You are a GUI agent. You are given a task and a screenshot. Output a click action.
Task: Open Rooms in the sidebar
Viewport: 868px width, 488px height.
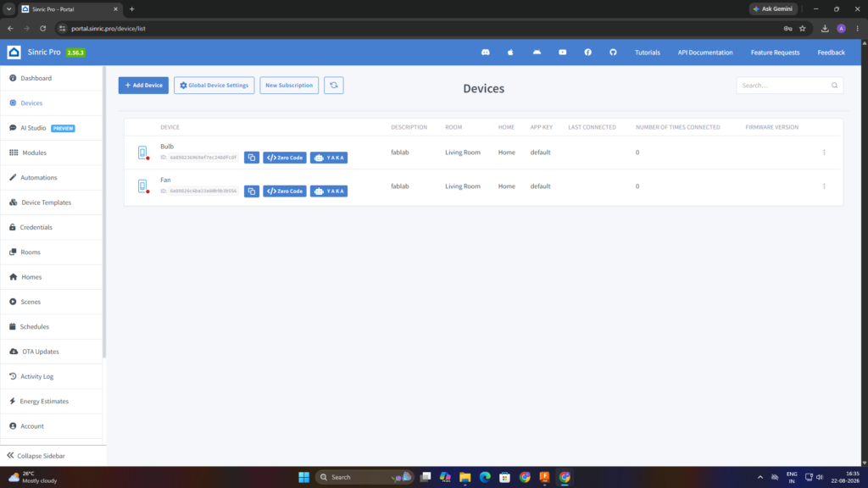[x=52, y=252]
